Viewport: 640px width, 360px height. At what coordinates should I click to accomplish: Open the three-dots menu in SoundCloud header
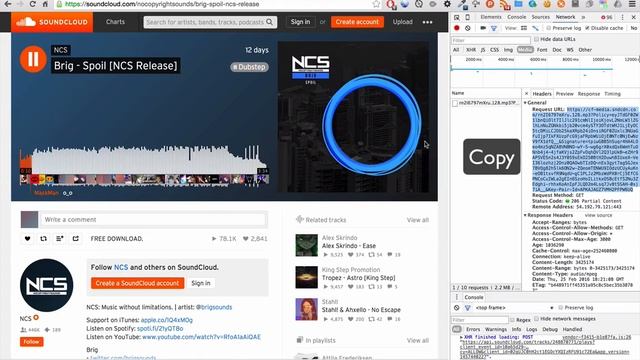tap(427, 22)
